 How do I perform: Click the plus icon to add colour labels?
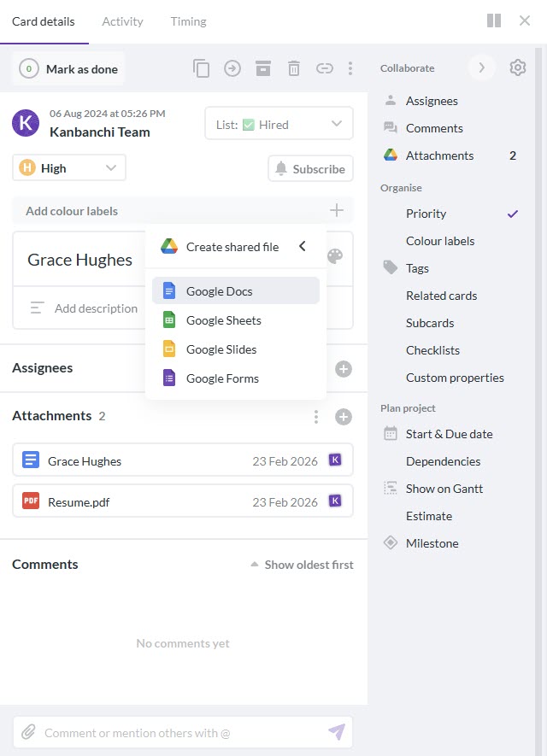(x=337, y=210)
